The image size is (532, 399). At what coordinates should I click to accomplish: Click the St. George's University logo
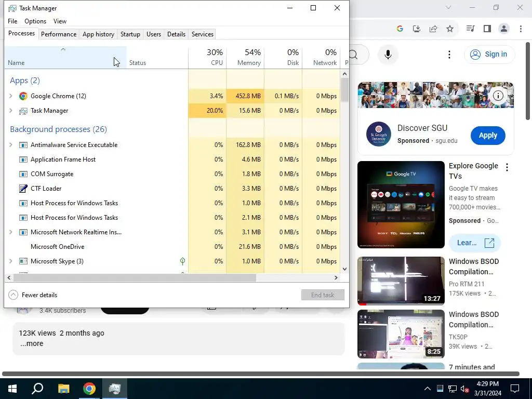click(379, 134)
